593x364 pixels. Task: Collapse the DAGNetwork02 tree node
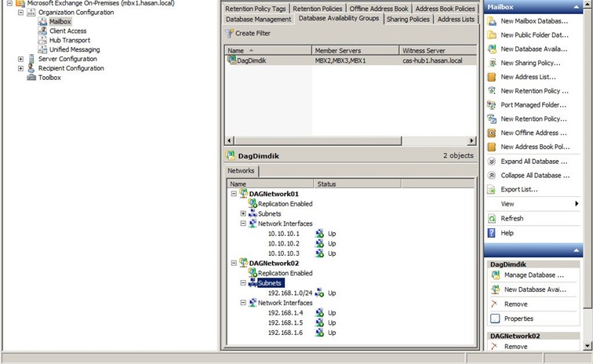(234, 263)
